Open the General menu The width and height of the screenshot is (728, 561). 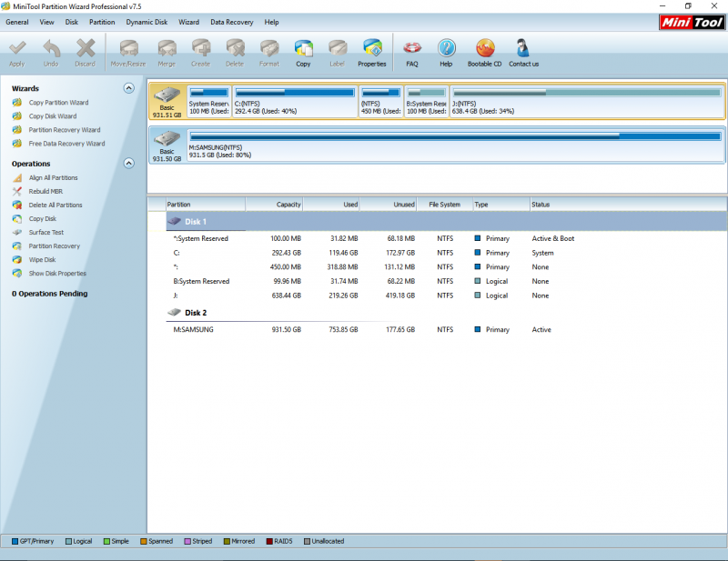[17, 22]
